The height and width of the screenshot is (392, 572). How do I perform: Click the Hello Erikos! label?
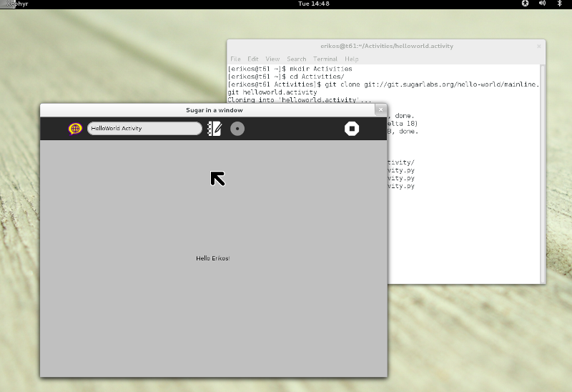click(213, 258)
